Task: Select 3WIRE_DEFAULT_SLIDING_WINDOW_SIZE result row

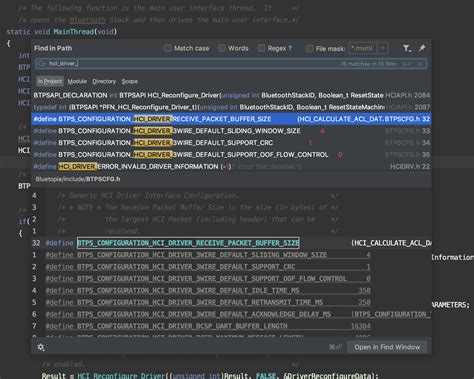Action: click(231, 131)
